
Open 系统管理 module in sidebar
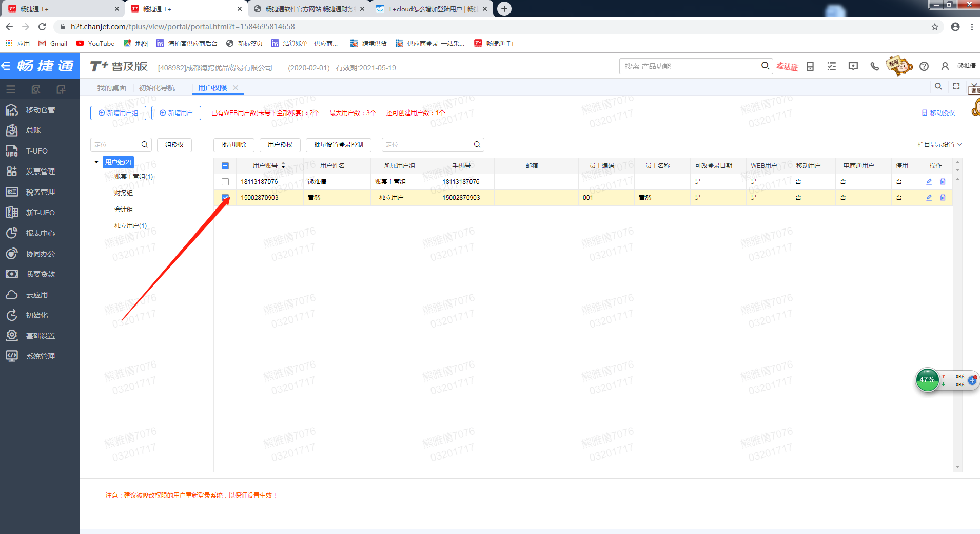[40, 356]
